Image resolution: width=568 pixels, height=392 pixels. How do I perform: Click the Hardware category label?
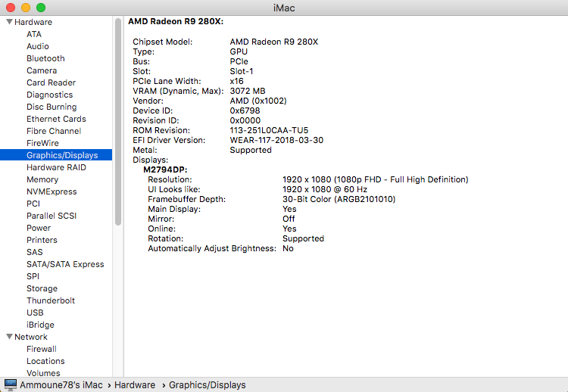pos(33,22)
